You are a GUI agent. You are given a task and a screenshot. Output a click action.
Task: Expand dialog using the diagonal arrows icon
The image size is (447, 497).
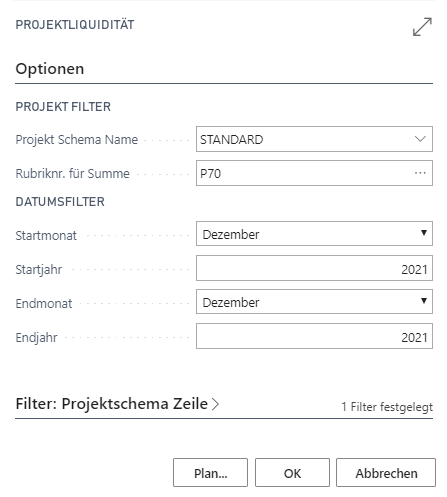pyautogui.click(x=422, y=27)
